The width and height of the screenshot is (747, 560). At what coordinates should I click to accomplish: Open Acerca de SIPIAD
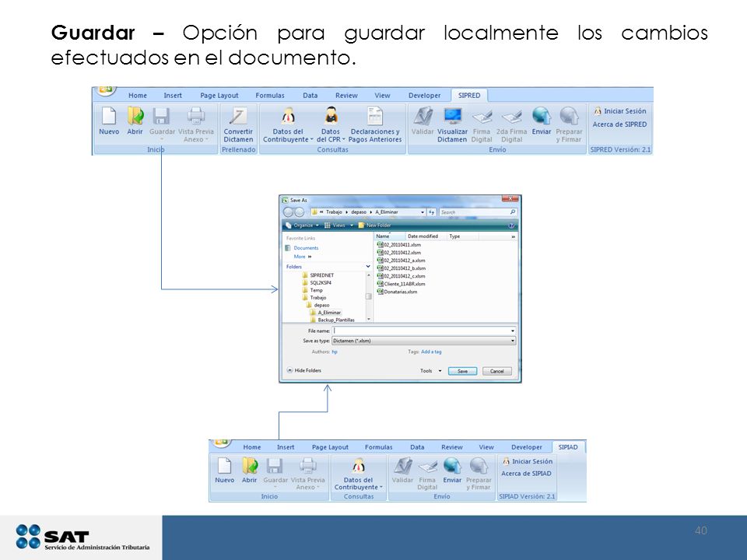pos(526,474)
